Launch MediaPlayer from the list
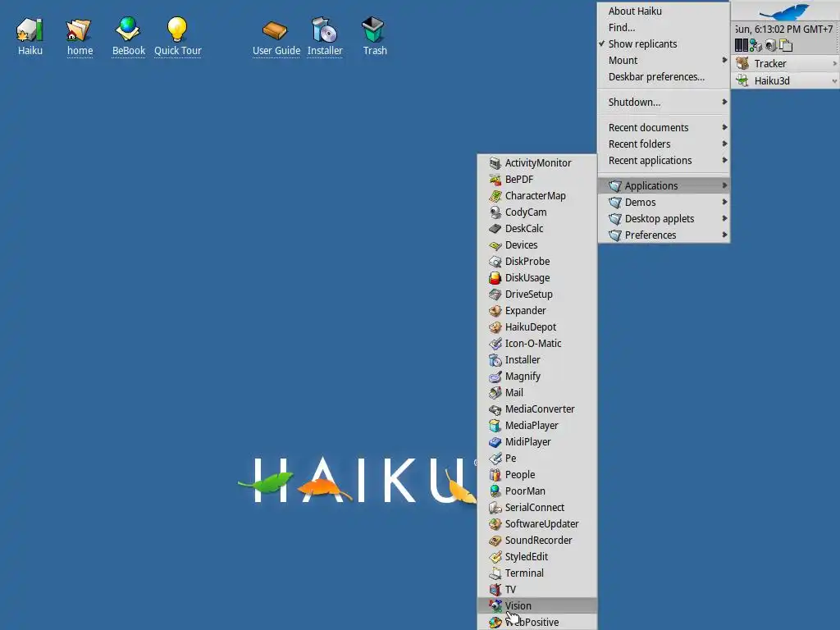 pos(537,426)
